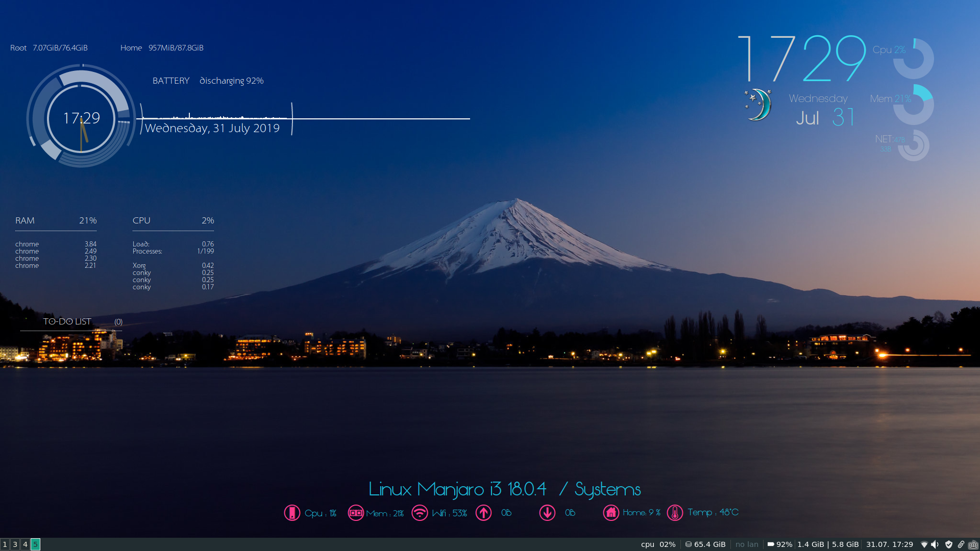The image size is (980, 551).
Task: Select the Wifi signal icon near 53%
Action: tap(420, 513)
